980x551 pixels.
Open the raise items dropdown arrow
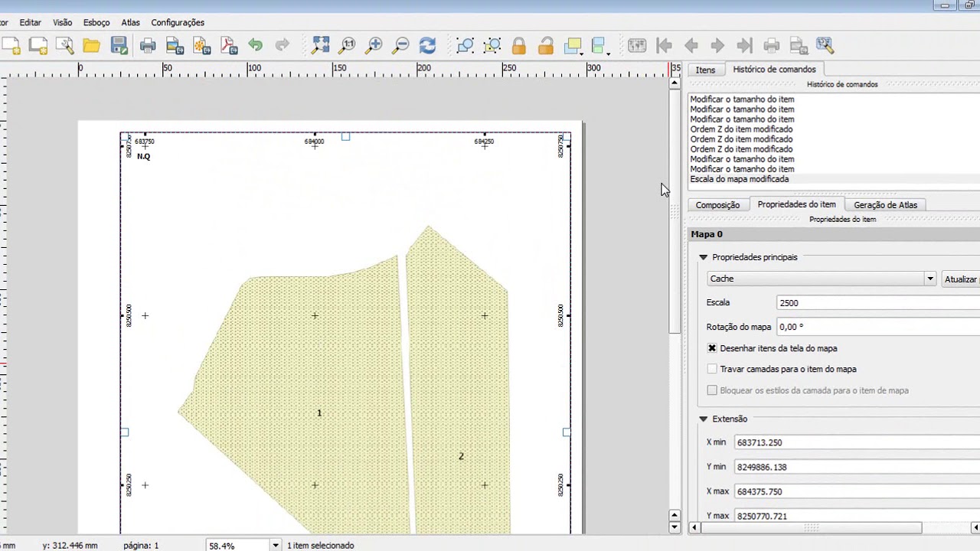(x=583, y=52)
